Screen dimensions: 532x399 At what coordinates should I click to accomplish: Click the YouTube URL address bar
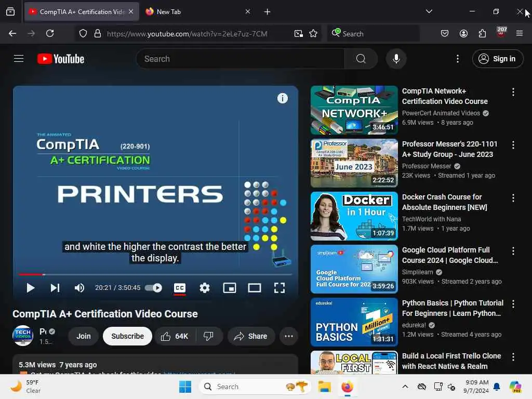(187, 34)
